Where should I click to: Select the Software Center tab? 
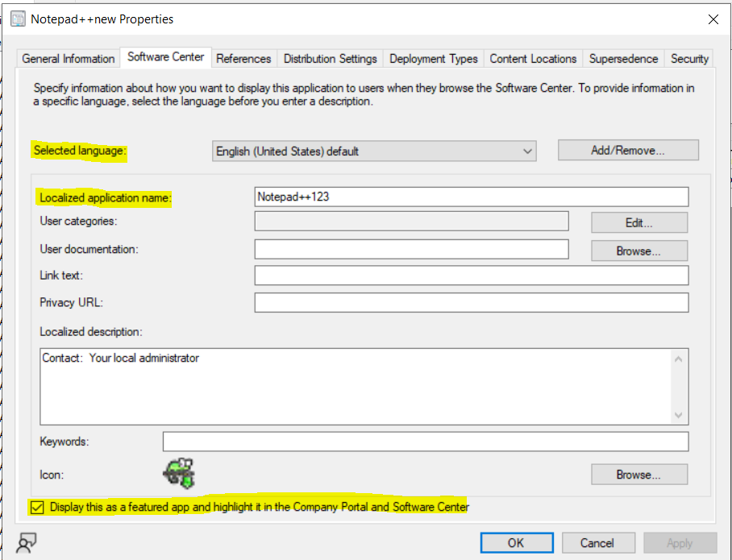(x=166, y=57)
